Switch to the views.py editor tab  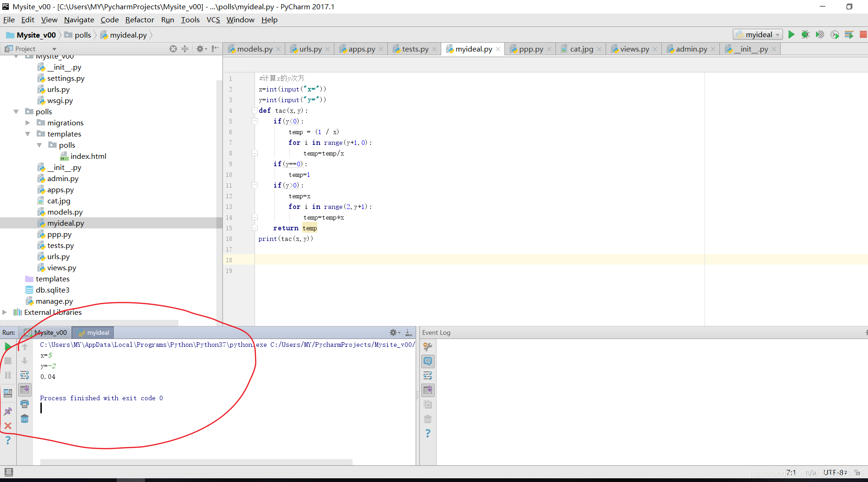click(x=634, y=49)
